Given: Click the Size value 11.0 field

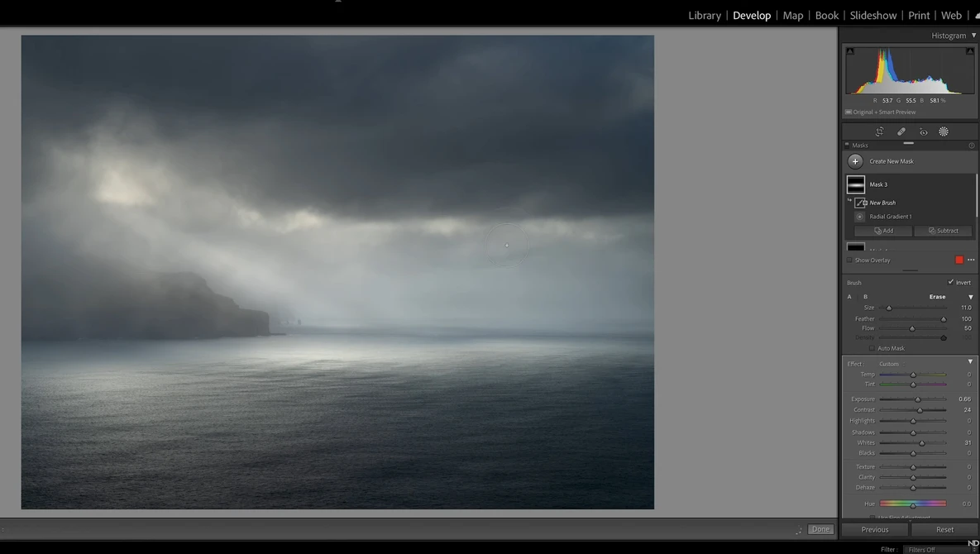Looking at the screenshot, I should click(x=966, y=308).
